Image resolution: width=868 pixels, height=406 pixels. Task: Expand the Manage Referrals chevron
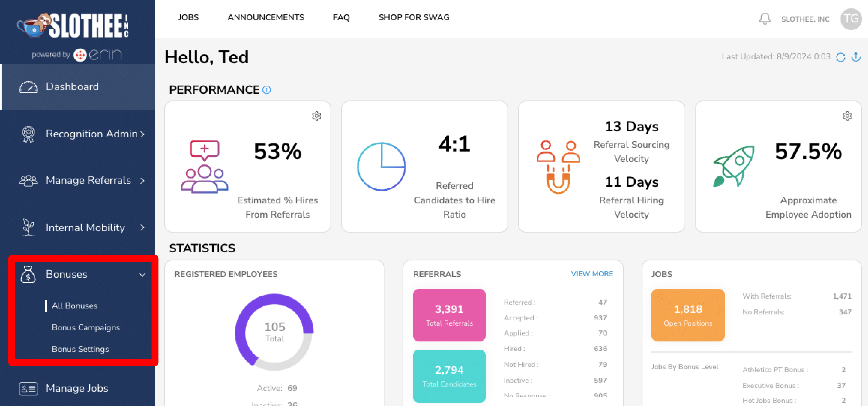pos(142,181)
